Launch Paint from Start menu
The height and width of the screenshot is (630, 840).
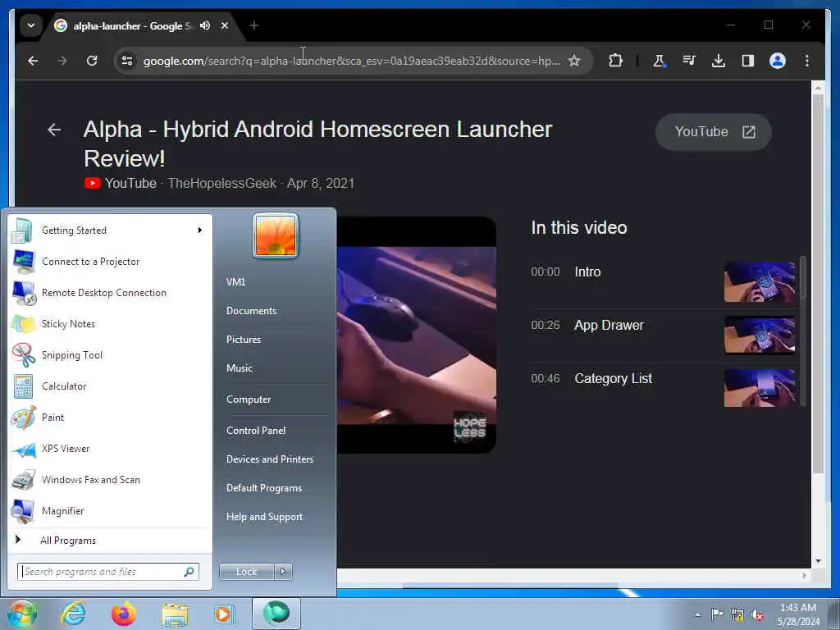click(111, 418)
